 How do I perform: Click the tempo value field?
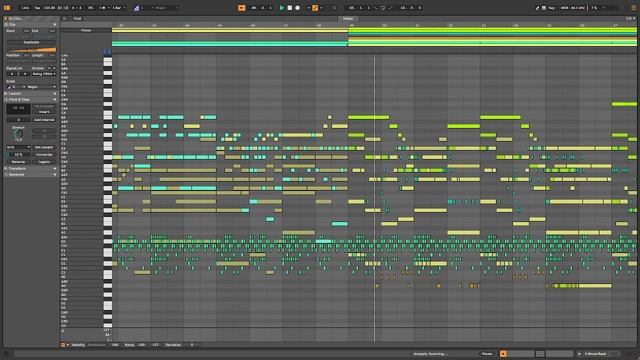click(49, 8)
